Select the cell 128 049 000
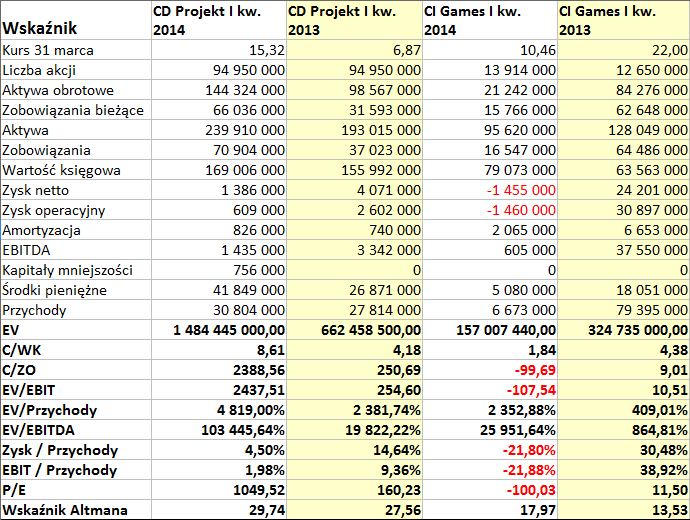The height and width of the screenshot is (520, 690). (624, 130)
